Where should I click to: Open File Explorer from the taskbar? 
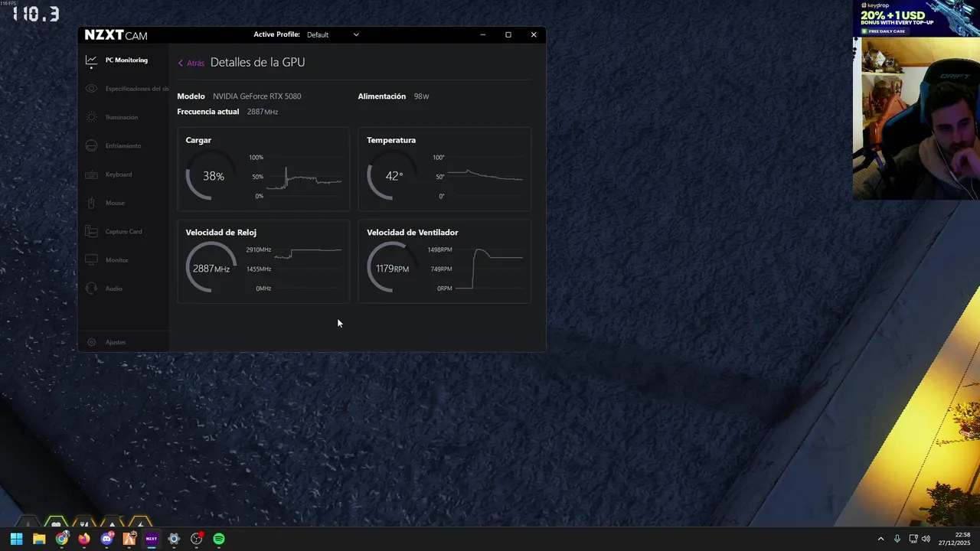(39, 539)
